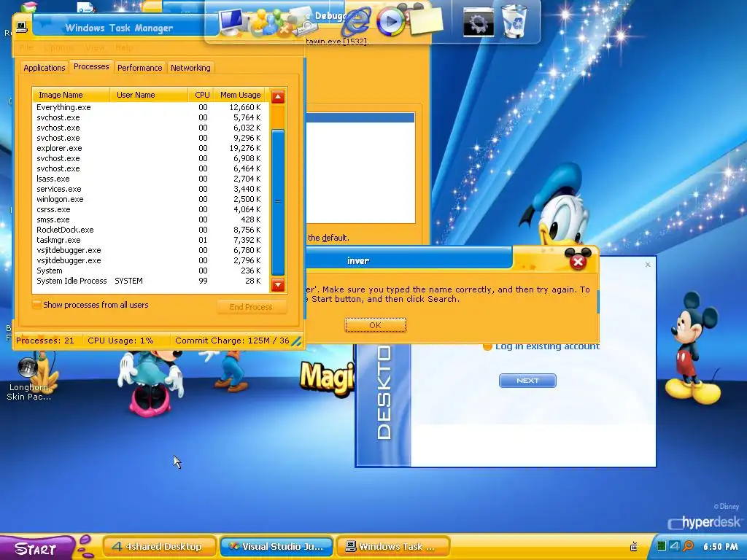The width and height of the screenshot is (747, 560).
Task: Open the Recycle Bin in the dock
Action: tap(514, 21)
